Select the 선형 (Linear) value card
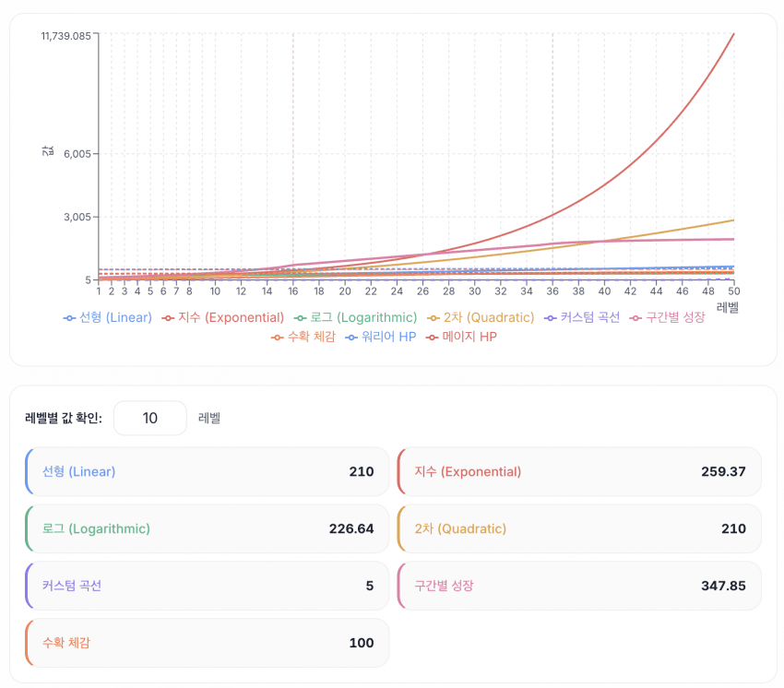Screen dimensions: 784x688 (208, 471)
